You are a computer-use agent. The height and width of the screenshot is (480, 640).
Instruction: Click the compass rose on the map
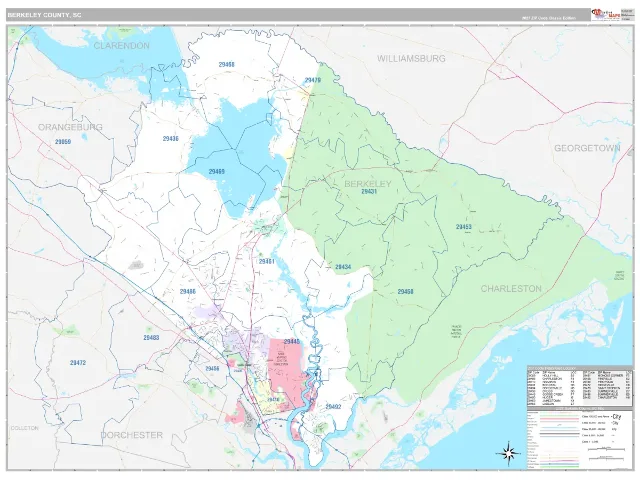point(508,453)
